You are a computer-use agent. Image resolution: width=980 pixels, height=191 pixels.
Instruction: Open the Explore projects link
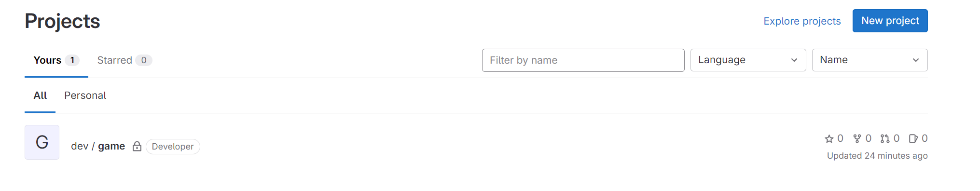click(x=802, y=21)
